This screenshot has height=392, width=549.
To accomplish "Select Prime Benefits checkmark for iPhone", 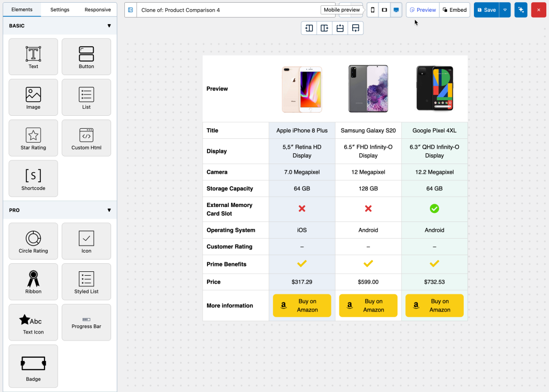I will [302, 263].
